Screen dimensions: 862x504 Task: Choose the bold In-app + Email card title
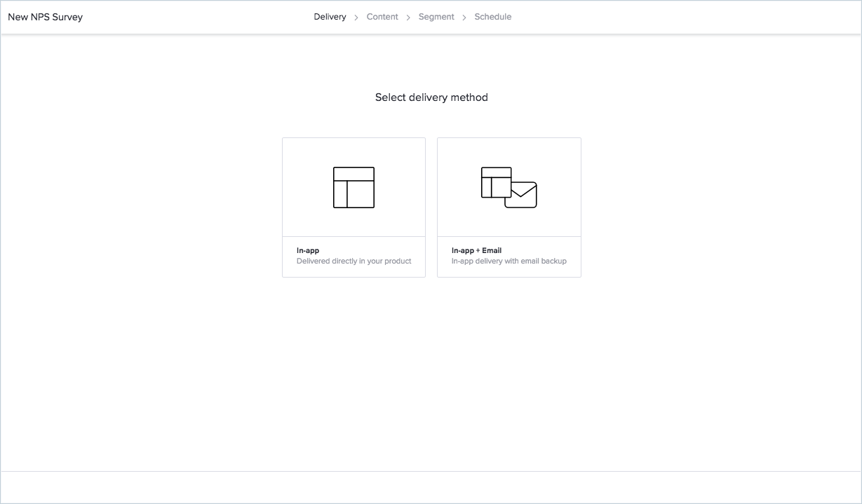click(476, 250)
